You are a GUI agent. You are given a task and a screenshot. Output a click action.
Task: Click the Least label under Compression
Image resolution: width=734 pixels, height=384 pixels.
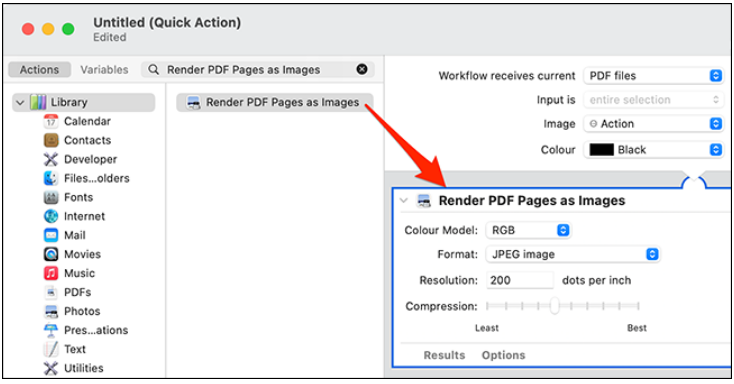[x=487, y=328]
